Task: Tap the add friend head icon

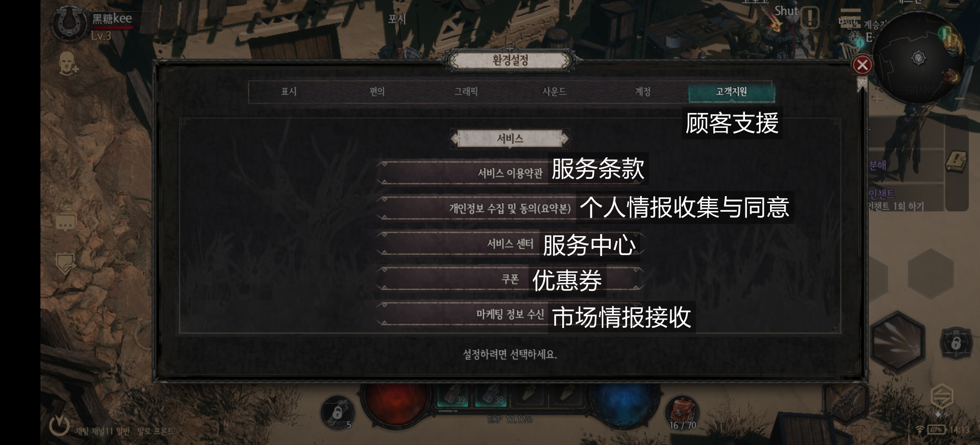Action: pos(68,64)
